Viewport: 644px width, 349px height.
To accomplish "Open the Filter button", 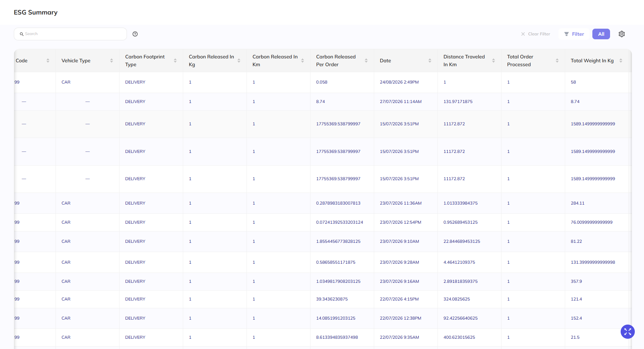I will tap(574, 34).
